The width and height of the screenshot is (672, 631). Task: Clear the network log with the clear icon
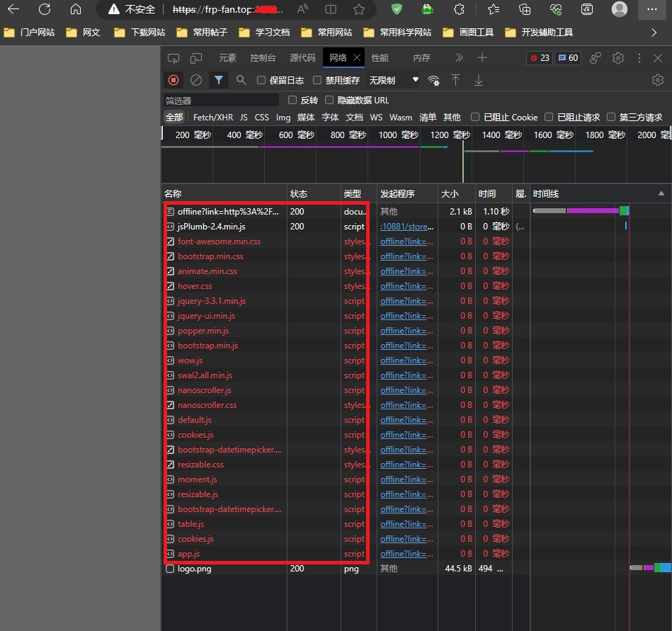(x=196, y=80)
